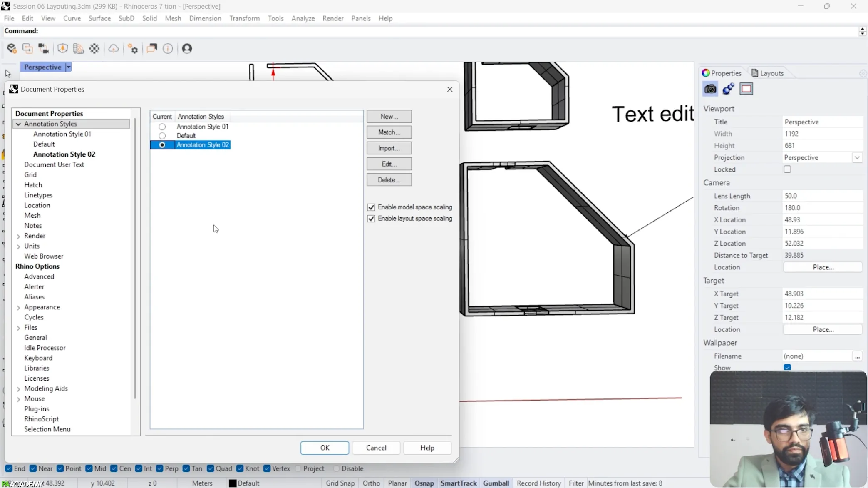Click the user account profile icon
The width and height of the screenshot is (868, 488).
pyautogui.click(x=187, y=49)
